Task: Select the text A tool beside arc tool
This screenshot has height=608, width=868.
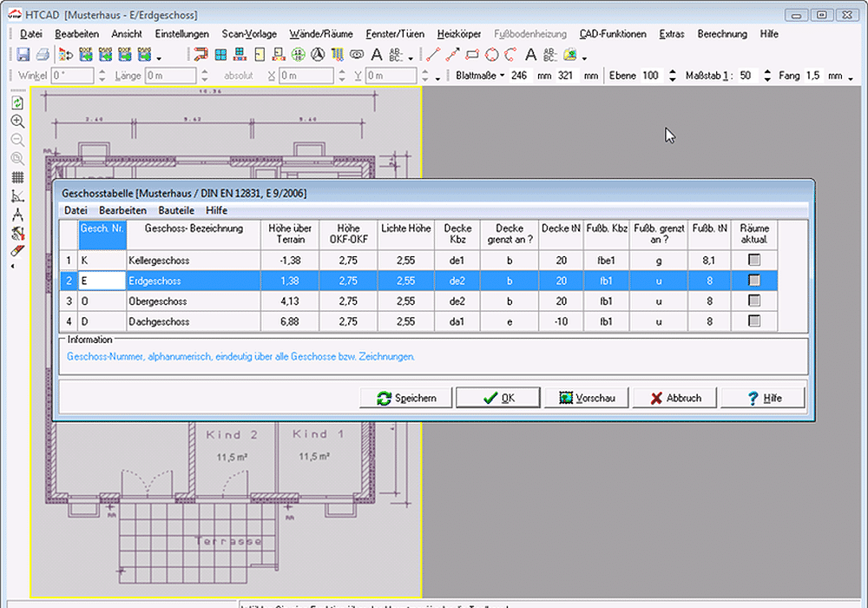Action: coord(531,54)
